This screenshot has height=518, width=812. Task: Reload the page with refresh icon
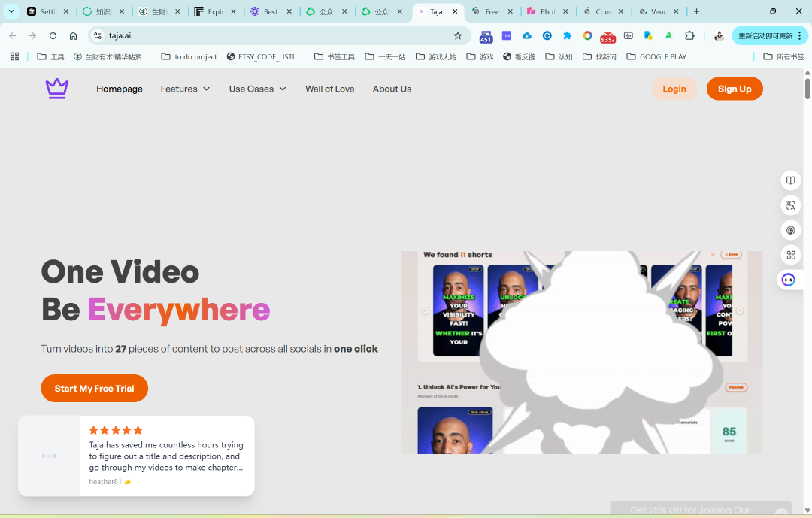[53, 36]
